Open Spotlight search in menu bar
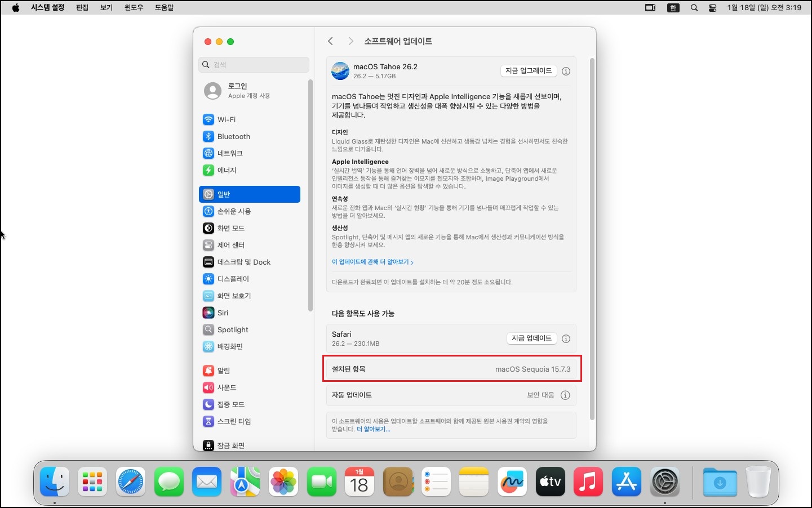The width and height of the screenshot is (812, 508). tap(694, 8)
